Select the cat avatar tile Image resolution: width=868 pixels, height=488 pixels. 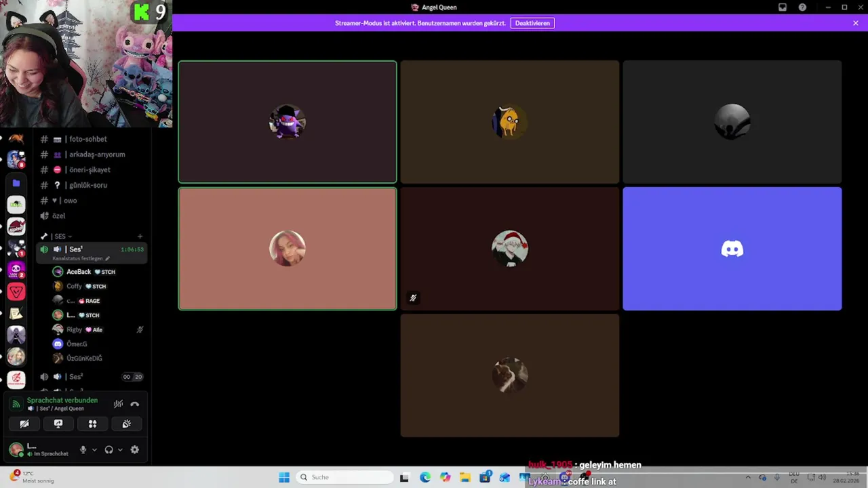(510, 375)
